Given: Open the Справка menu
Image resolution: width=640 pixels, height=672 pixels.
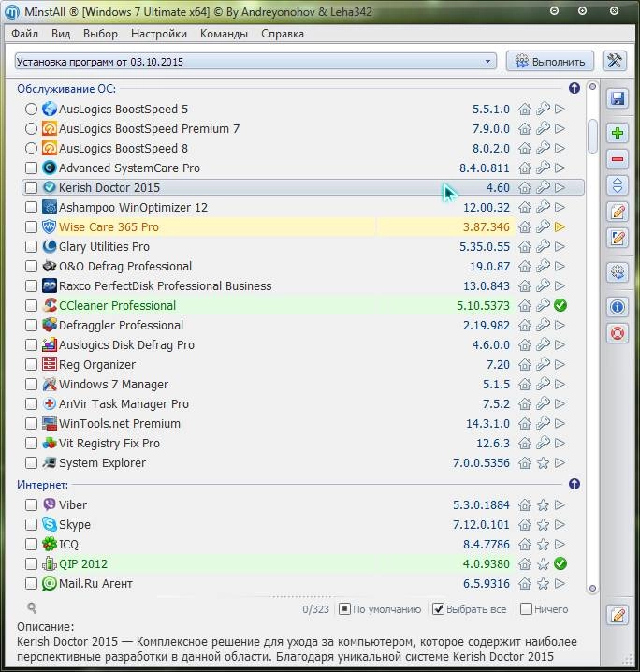Looking at the screenshot, I should pos(283,34).
